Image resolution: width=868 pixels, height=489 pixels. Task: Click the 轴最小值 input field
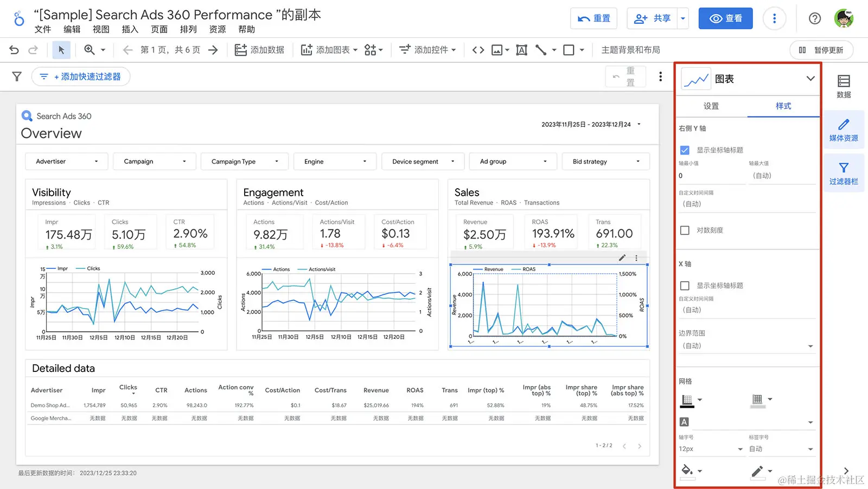point(711,176)
